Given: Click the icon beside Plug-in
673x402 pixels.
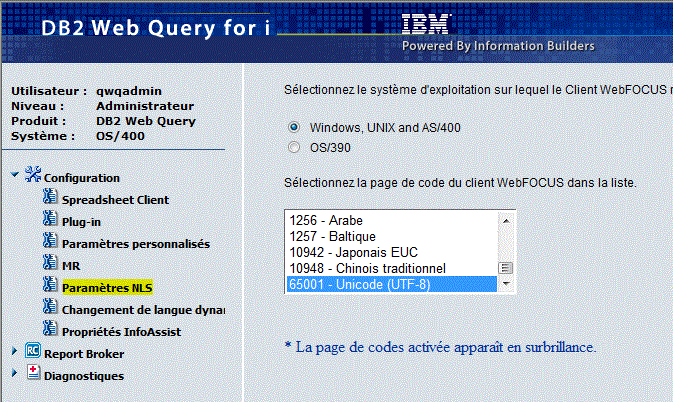Looking at the screenshot, I should pyautogui.click(x=50, y=218).
